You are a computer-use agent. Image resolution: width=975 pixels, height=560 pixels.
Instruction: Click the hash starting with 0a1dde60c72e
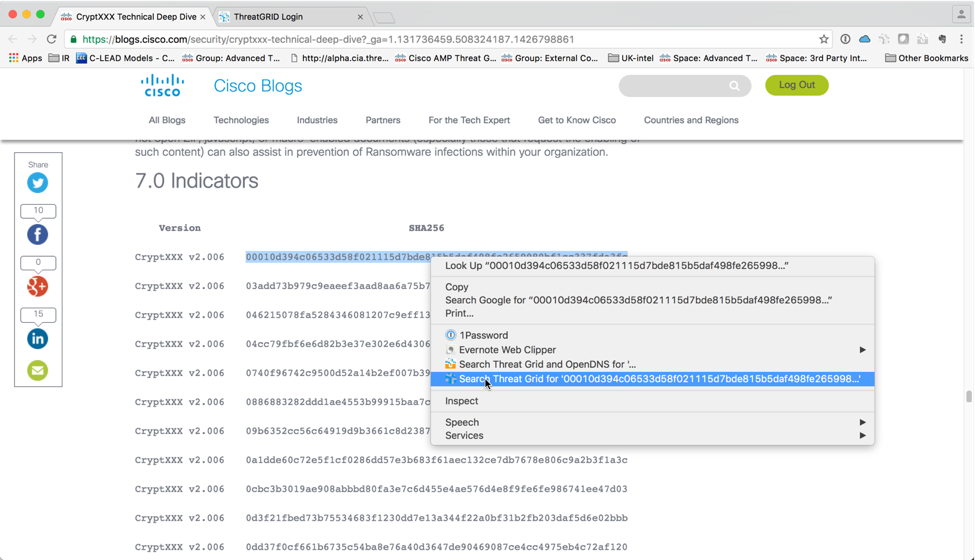point(437,460)
